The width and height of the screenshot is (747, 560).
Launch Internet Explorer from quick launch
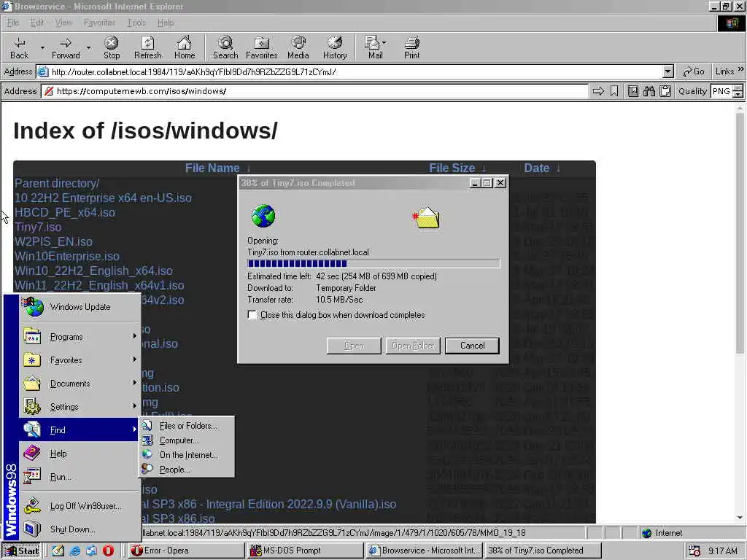(x=75, y=551)
